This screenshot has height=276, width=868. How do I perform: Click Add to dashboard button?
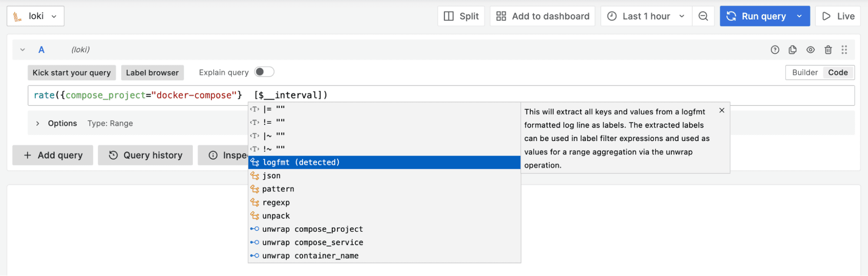(542, 16)
